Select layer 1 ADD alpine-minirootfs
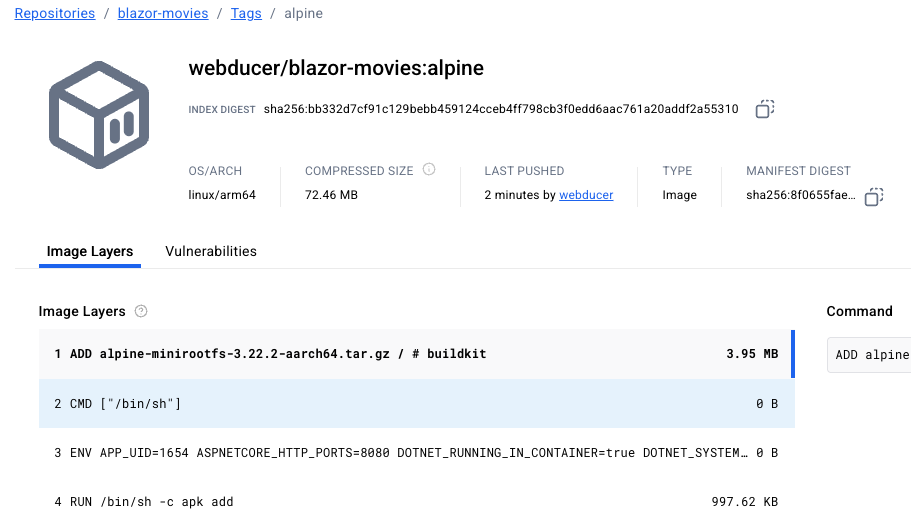This screenshot has width=911, height=519. [x=416, y=354]
